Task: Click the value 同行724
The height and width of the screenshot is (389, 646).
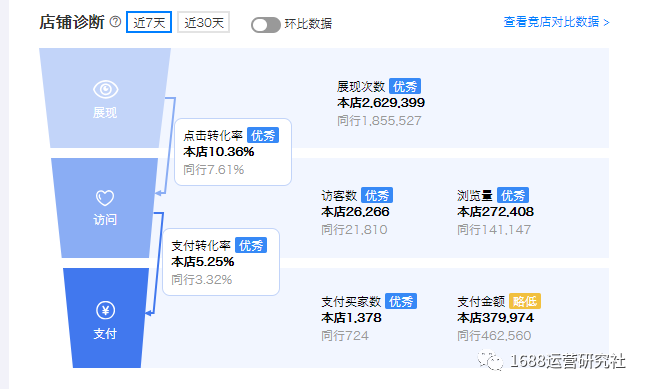Action: click(x=345, y=336)
